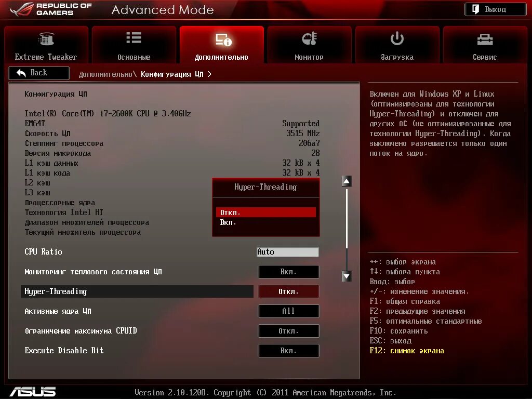Click the Выход exit button
The image size is (532, 399).
pyautogui.click(x=495, y=9)
